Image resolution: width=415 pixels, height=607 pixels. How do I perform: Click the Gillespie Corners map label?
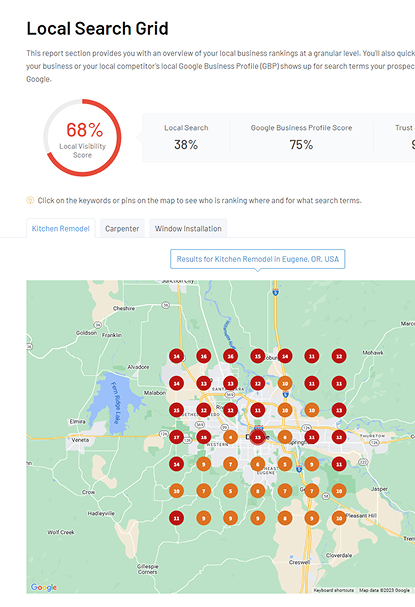pyautogui.click(x=147, y=569)
